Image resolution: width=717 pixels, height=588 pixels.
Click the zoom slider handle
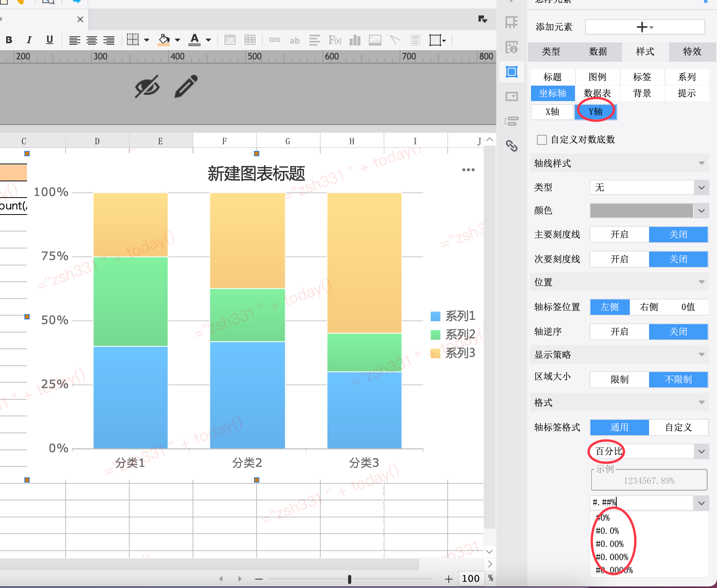pyautogui.click(x=349, y=579)
